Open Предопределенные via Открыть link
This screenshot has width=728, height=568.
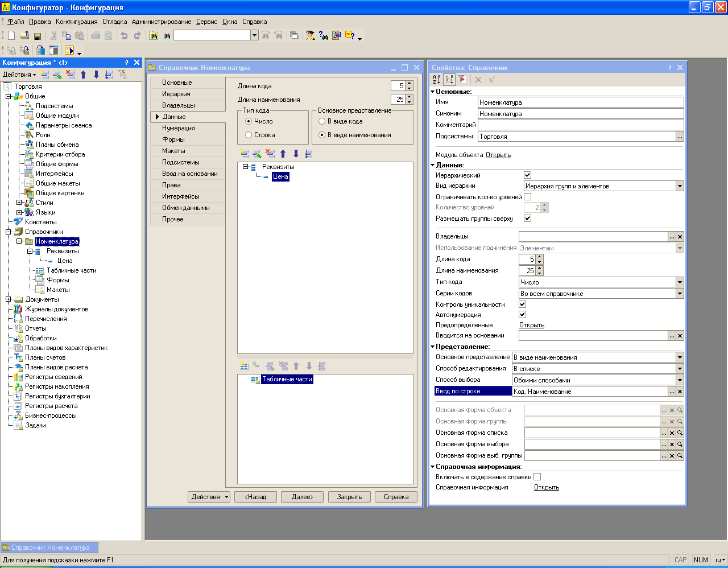coord(532,325)
